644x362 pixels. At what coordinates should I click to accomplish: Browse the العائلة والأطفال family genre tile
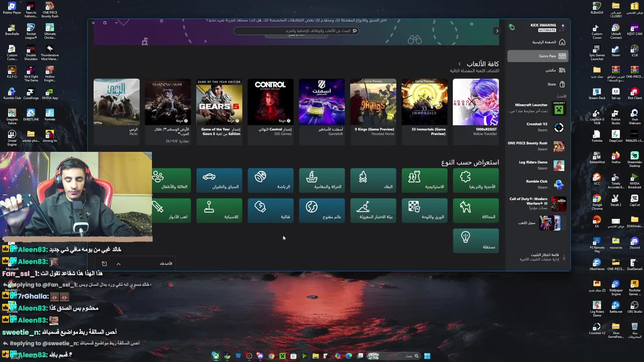171,180
